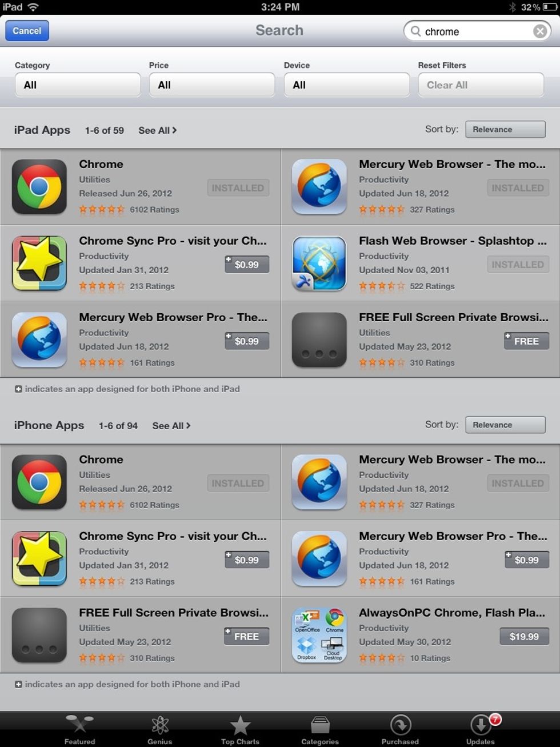Tap the Chrome Sync Pro star icon in iPad Apps
560x747 pixels.
click(39, 263)
